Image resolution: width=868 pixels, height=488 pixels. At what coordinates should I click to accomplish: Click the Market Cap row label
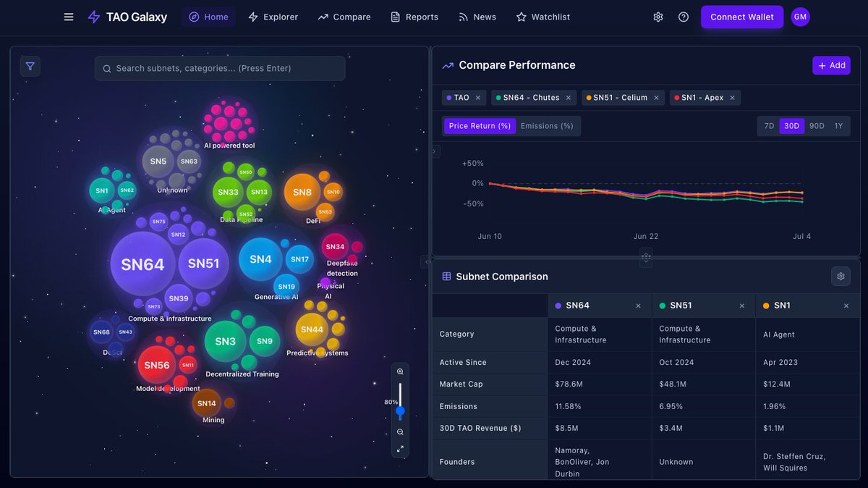pyautogui.click(x=461, y=384)
